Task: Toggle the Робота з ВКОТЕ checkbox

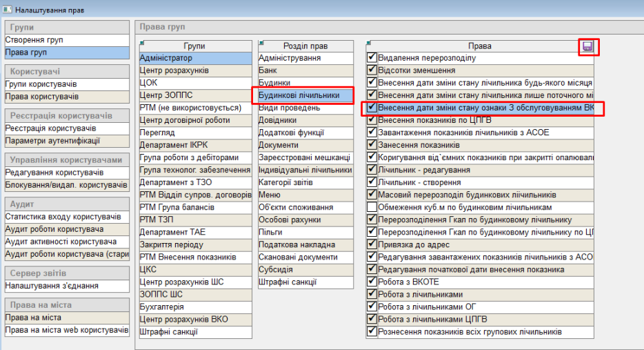Action: (372, 282)
